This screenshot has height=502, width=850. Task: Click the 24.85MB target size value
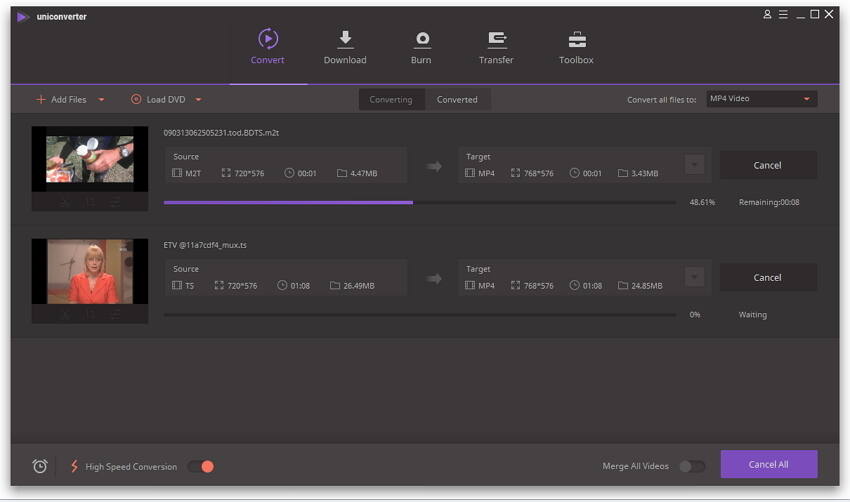coord(647,286)
